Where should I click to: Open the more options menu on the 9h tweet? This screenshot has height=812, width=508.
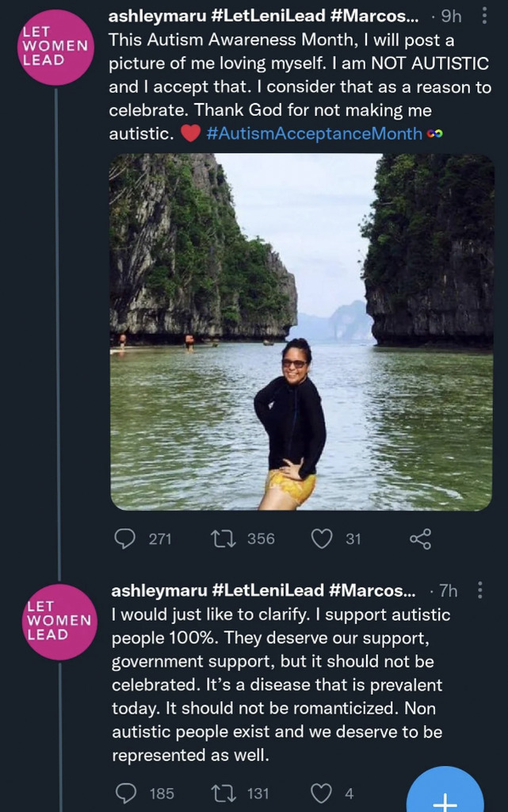click(484, 17)
